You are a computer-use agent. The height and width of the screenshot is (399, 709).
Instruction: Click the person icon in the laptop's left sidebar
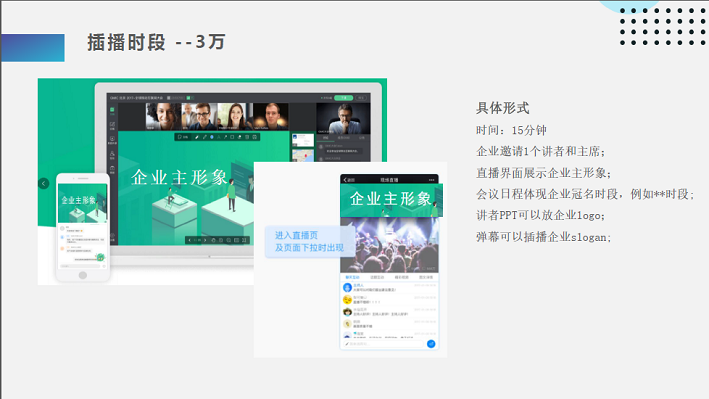112,154
